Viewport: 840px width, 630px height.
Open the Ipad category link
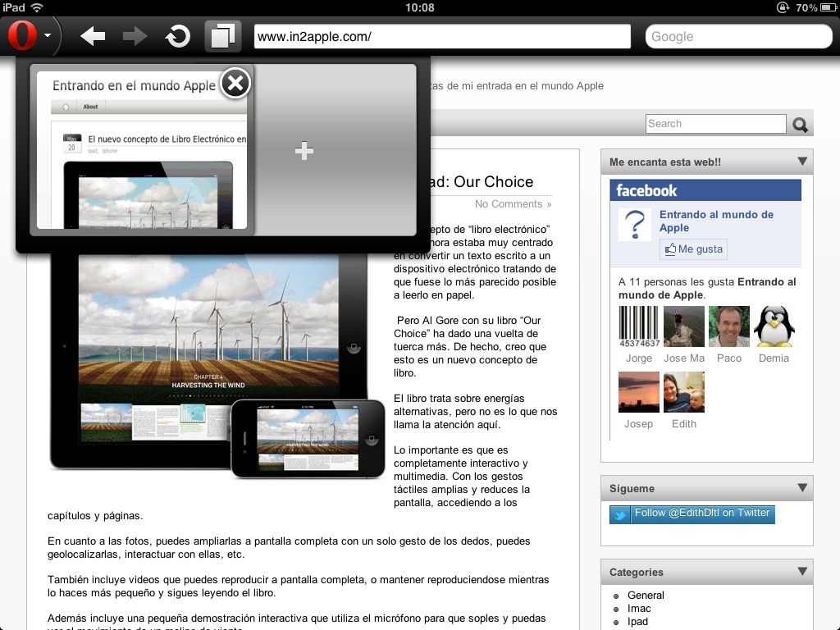(x=637, y=622)
